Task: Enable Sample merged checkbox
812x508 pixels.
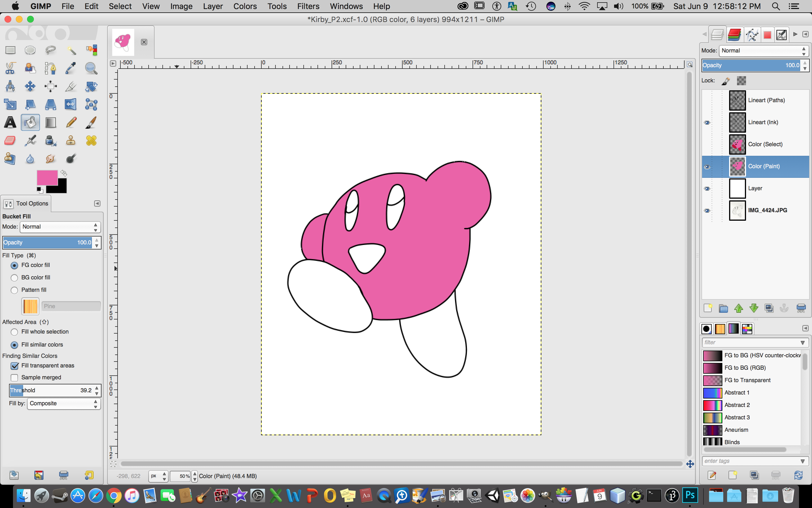Action: pyautogui.click(x=14, y=378)
